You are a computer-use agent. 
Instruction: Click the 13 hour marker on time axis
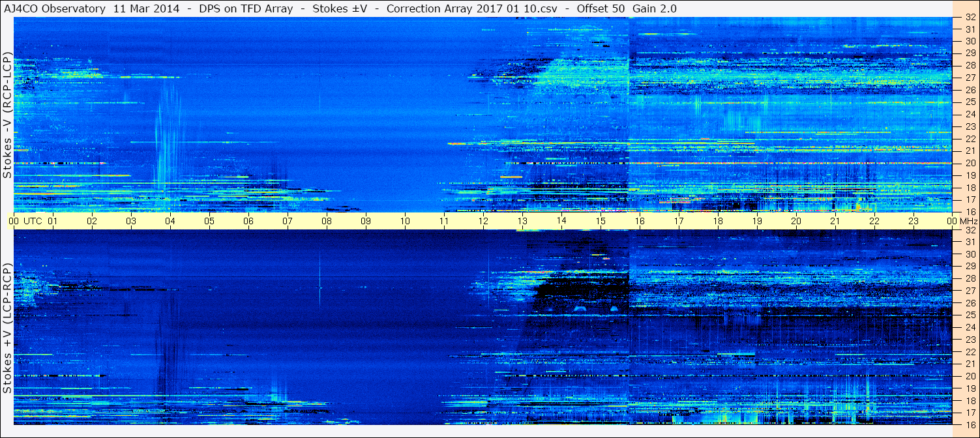(x=522, y=221)
